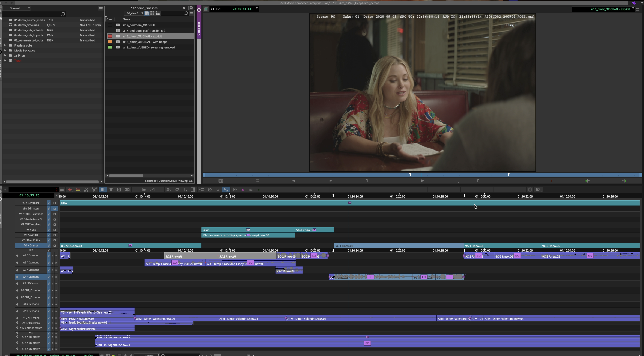Expand the Trash folder

coord(5,60)
